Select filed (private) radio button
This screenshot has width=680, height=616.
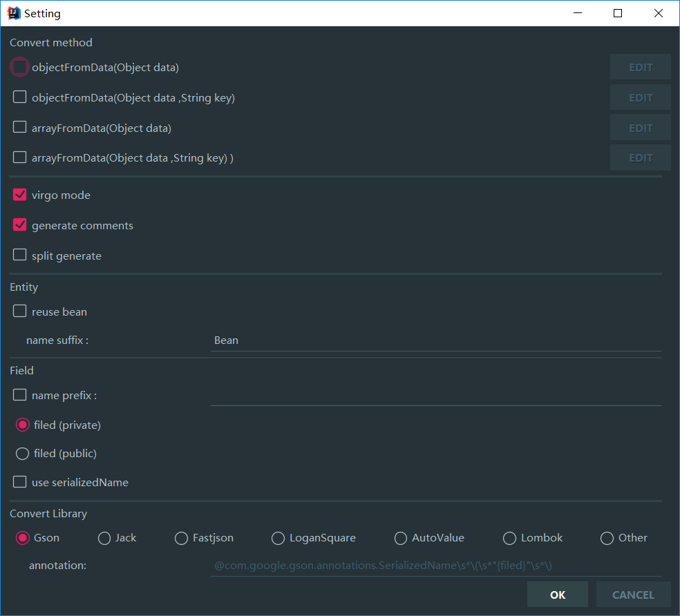click(x=22, y=425)
